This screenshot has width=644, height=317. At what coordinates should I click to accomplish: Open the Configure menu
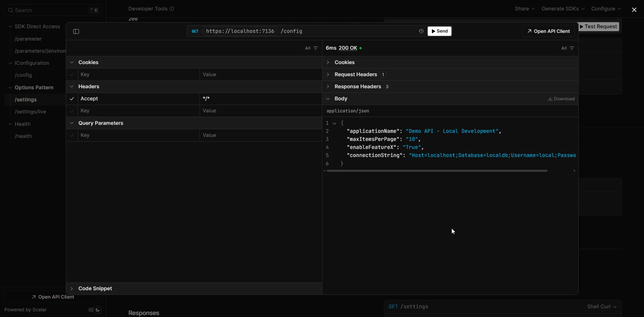[606, 9]
